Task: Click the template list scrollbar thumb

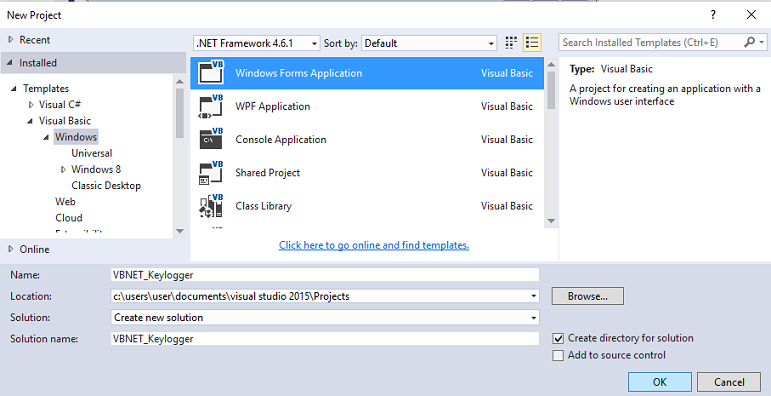Action: pos(551,90)
